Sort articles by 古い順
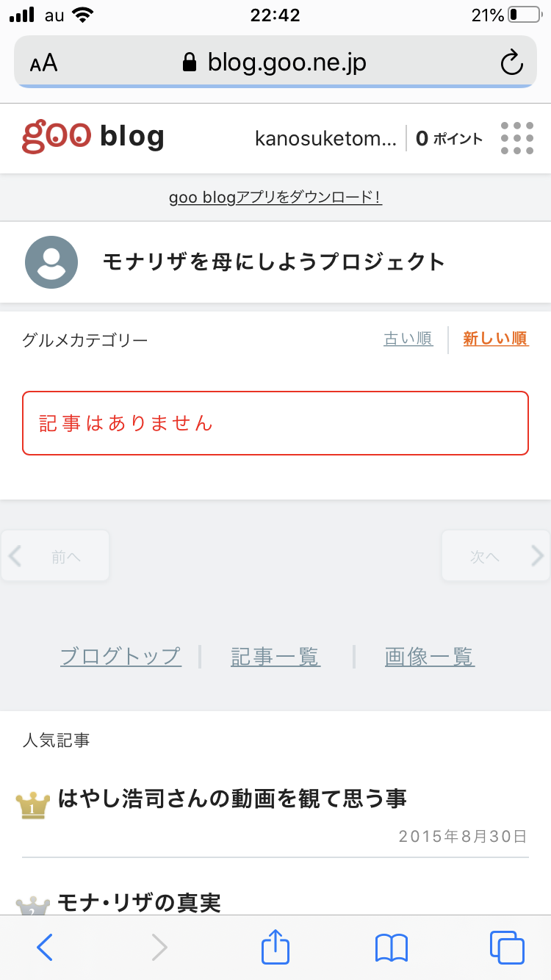Viewport: 551px width, 980px height. click(x=408, y=339)
